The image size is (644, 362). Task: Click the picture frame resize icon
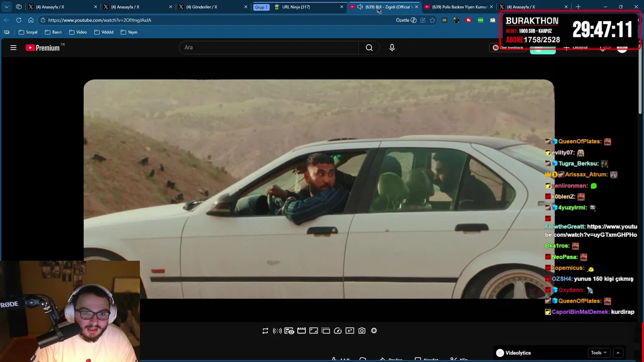(x=313, y=331)
